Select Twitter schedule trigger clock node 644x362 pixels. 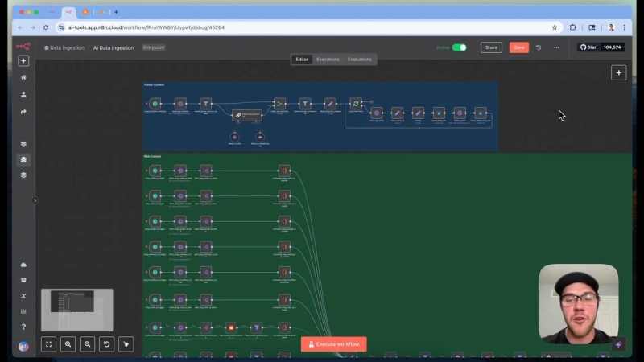[155, 104]
